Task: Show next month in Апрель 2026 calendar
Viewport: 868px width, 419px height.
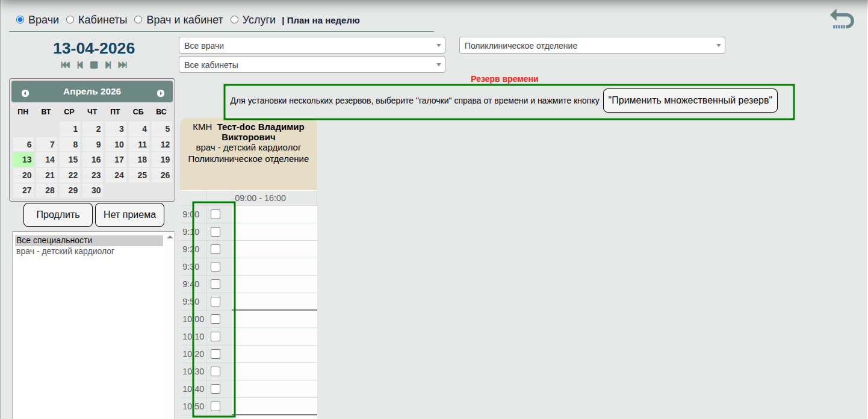Action: pyautogui.click(x=161, y=93)
